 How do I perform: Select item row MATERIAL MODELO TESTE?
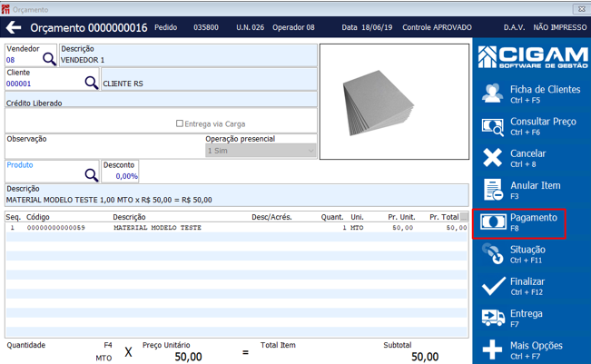click(236, 228)
